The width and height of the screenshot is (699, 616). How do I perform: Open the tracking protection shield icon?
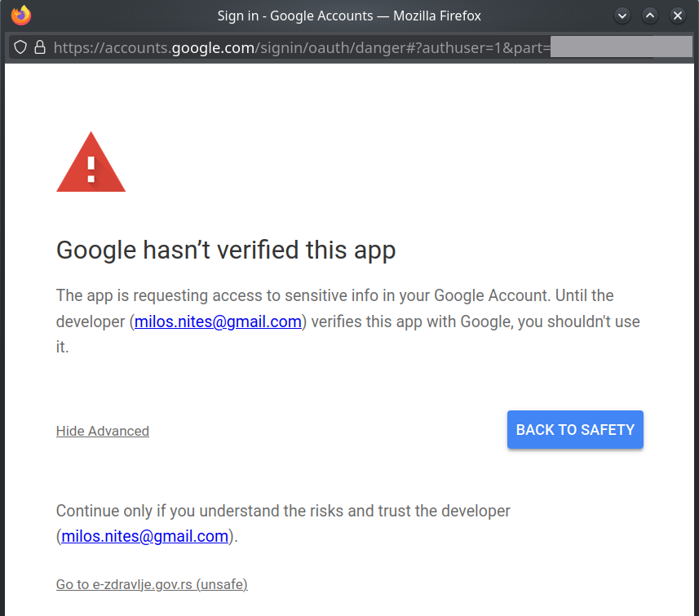click(20, 47)
